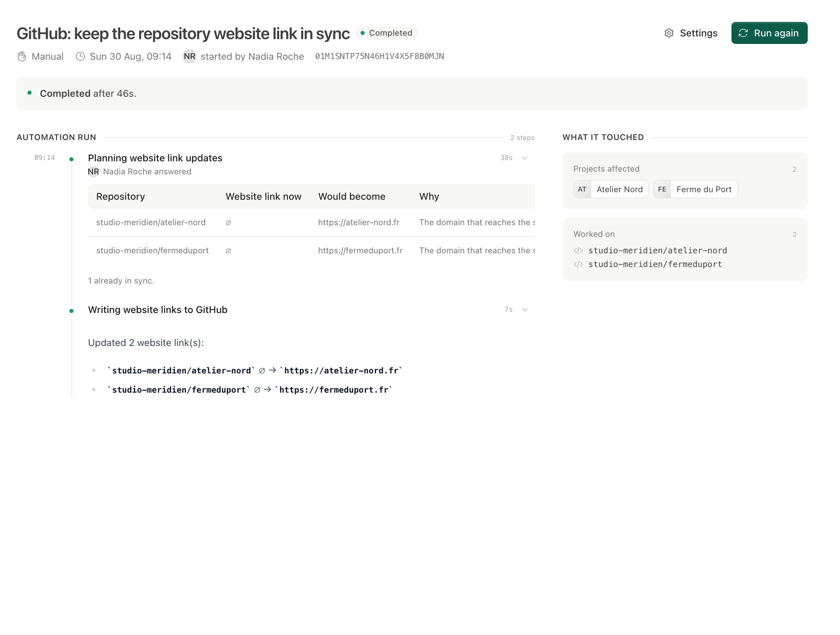Click the Website link now column header
The height and width of the screenshot is (635, 840).
tap(263, 197)
